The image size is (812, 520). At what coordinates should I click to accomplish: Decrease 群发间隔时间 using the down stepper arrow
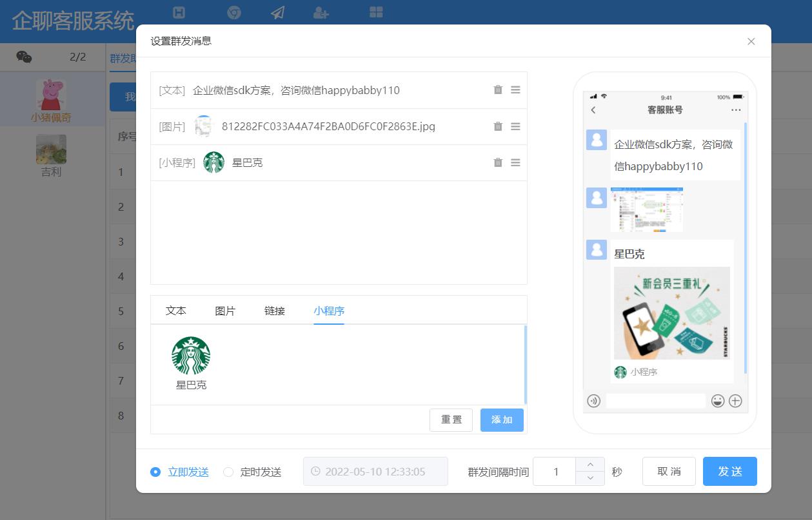[589, 479]
